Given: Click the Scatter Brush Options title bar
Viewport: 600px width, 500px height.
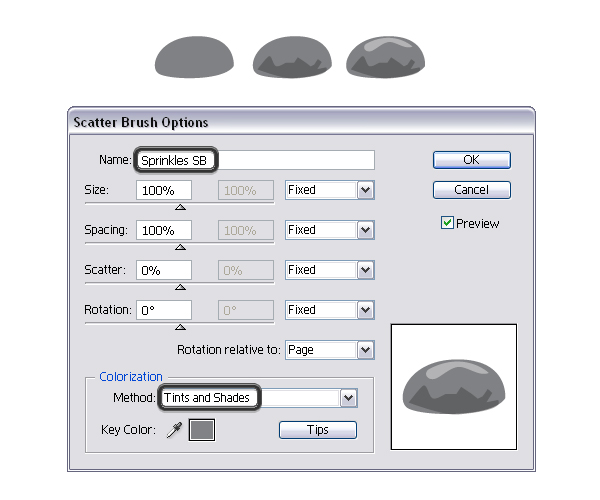Looking at the screenshot, I should pos(302,122).
